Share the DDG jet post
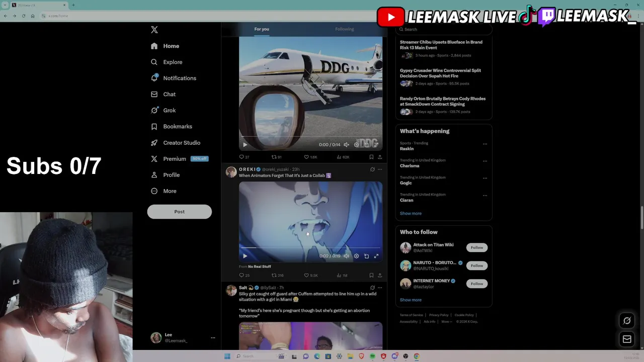 tap(380, 157)
